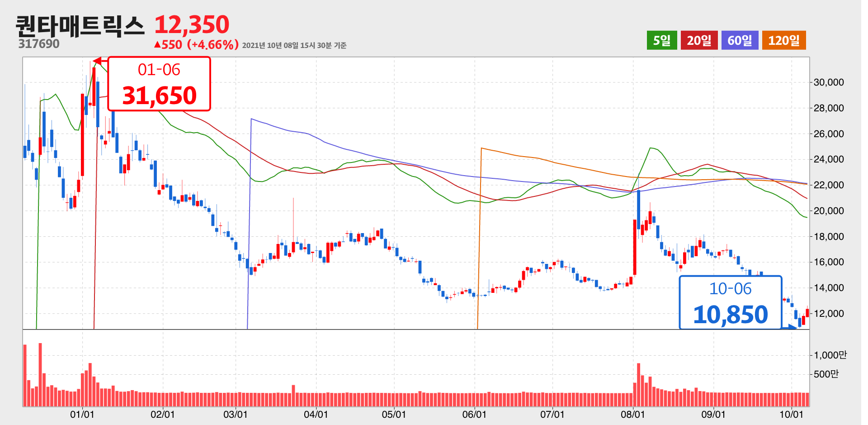This screenshot has width=868, height=425.
Task: Click the 01-06 high date label
Action: [x=159, y=70]
